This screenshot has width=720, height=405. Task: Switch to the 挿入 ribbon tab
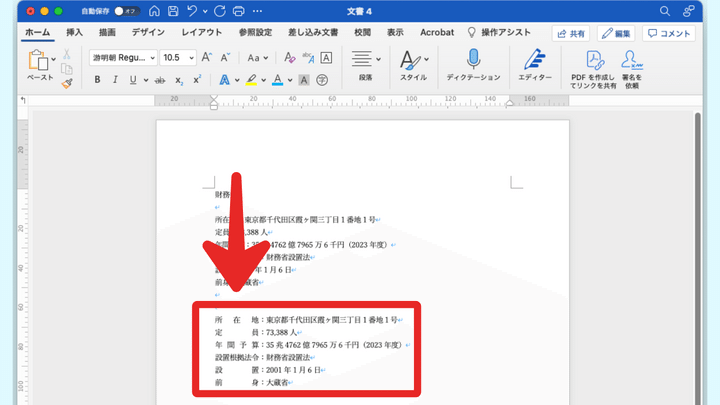pyautogui.click(x=74, y=33)
